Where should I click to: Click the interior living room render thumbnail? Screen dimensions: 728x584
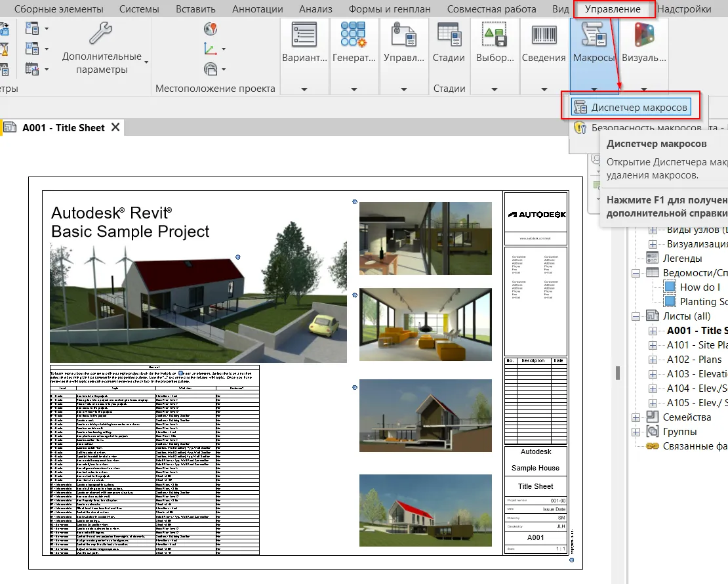pyautogui.click(x=425, y=324)
